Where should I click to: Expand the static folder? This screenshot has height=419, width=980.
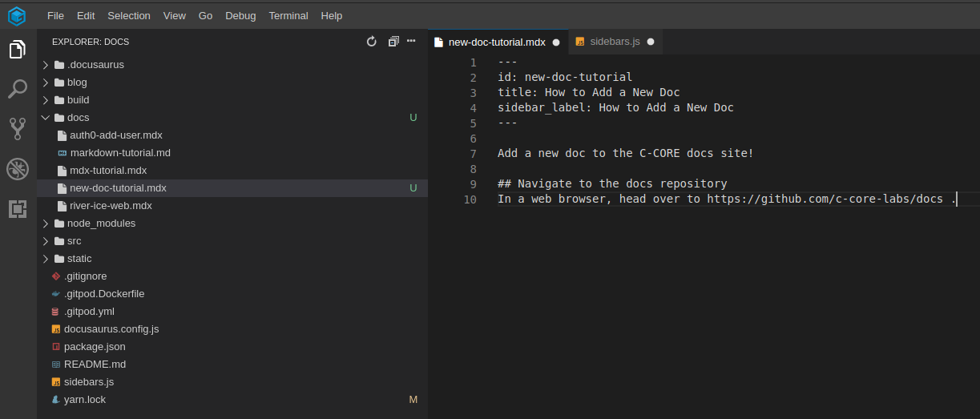pyautogui.click(x=79, y=259)
